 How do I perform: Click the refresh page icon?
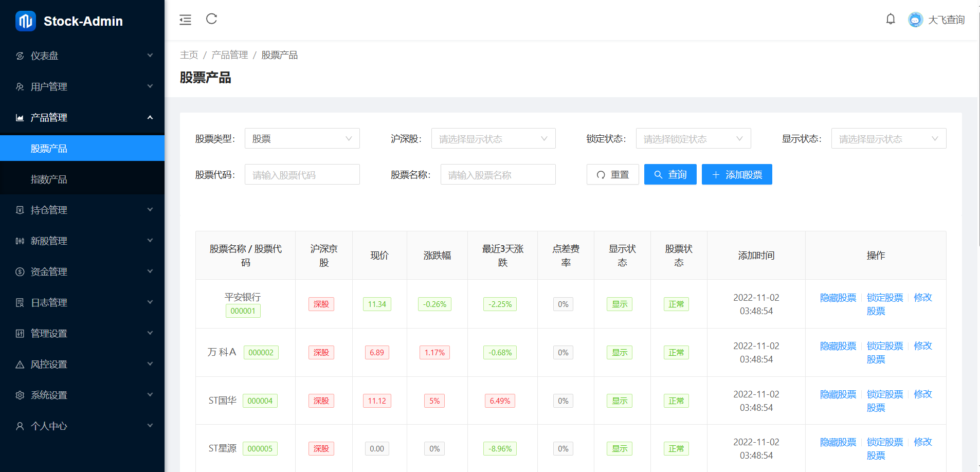(x=211, y=19)
